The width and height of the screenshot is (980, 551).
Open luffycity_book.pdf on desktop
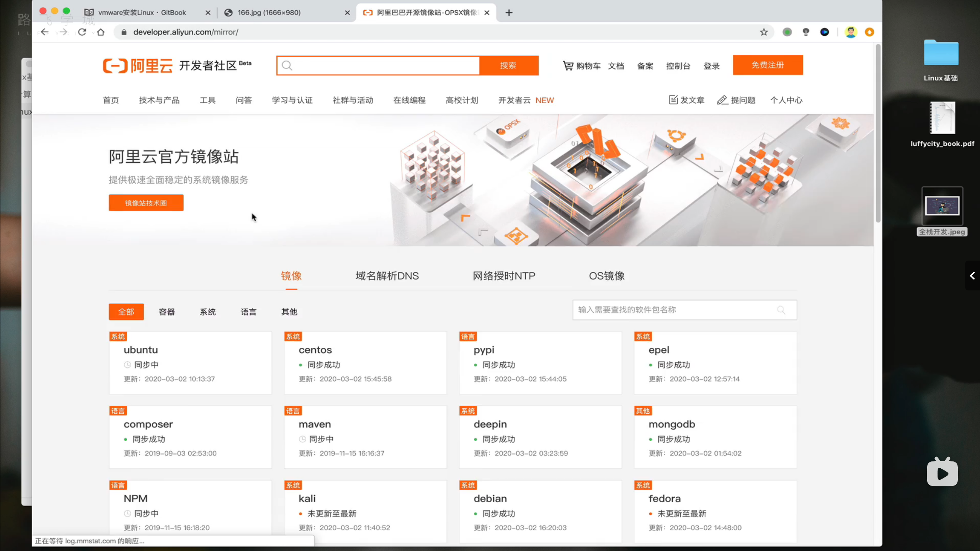(942, 124)
